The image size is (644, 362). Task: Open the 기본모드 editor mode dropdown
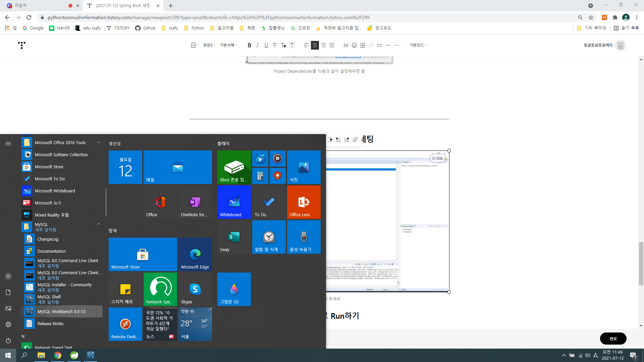(418, 45)
